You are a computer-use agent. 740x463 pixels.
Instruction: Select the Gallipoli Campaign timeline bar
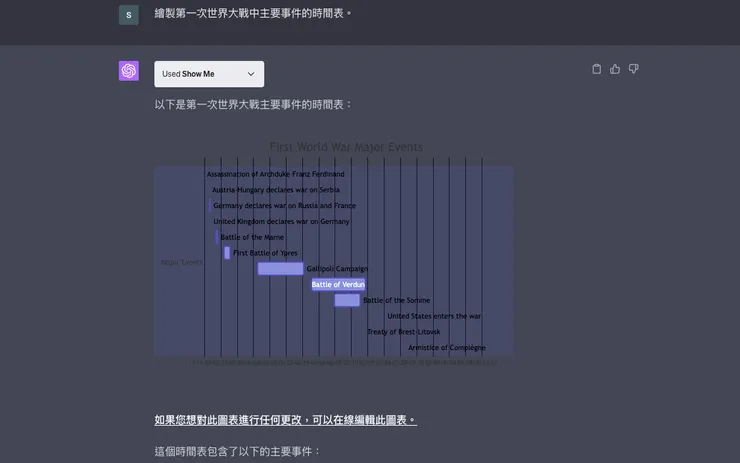point(280,269)
